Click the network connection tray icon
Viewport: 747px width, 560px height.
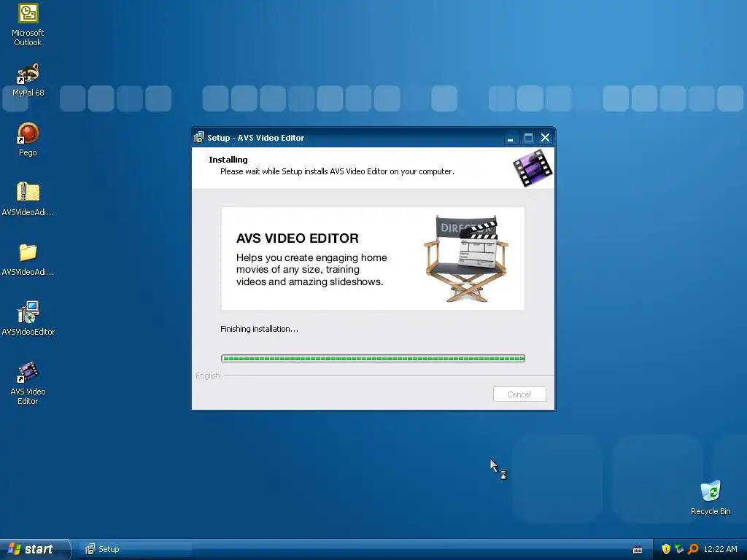(679, 549)
